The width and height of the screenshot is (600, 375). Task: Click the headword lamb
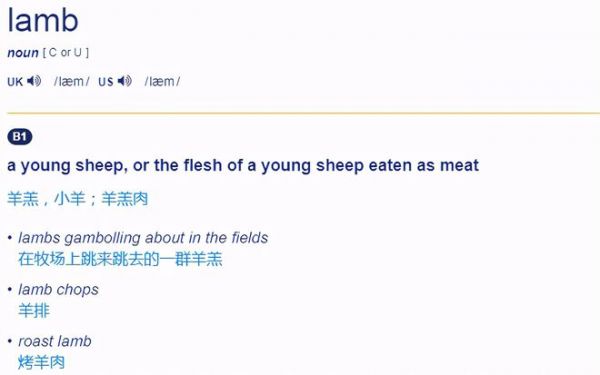43,20
